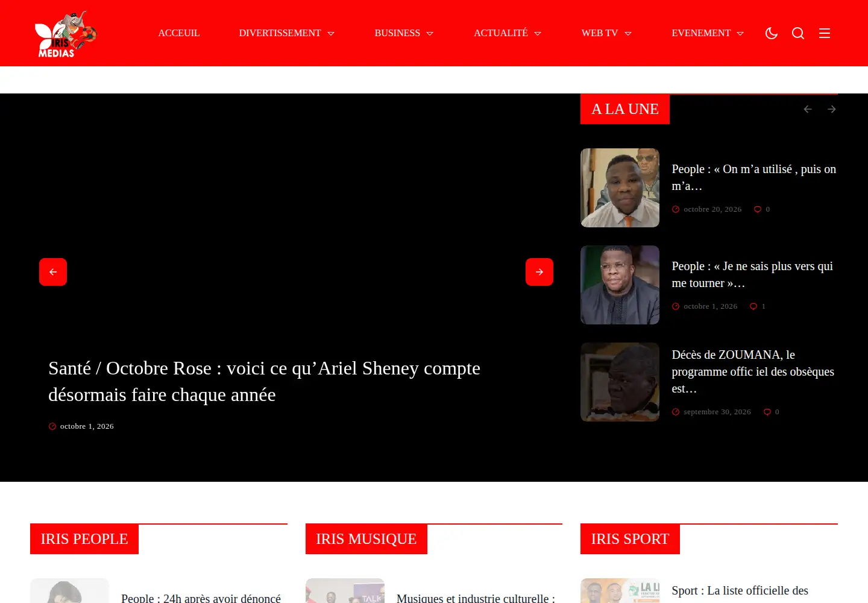Expand the DIVERTISSEMENT dropdown arrow

coord(331,34)
